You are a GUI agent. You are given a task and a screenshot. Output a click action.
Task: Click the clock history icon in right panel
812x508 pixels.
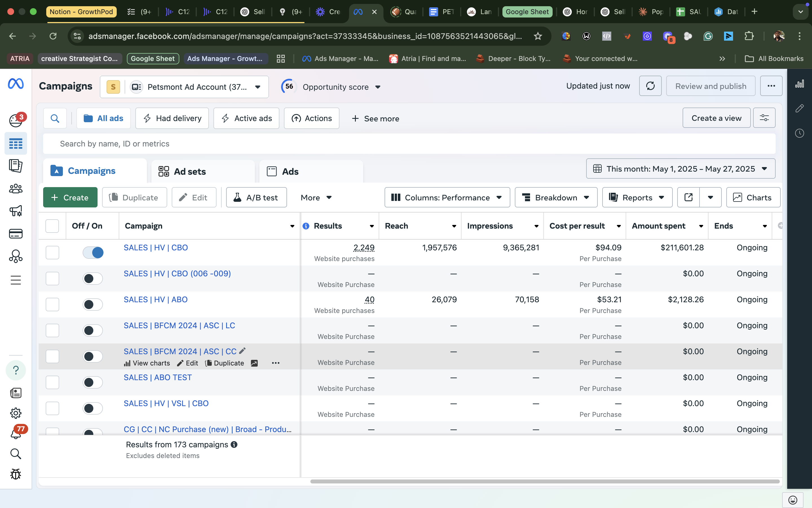pos(800,133)
